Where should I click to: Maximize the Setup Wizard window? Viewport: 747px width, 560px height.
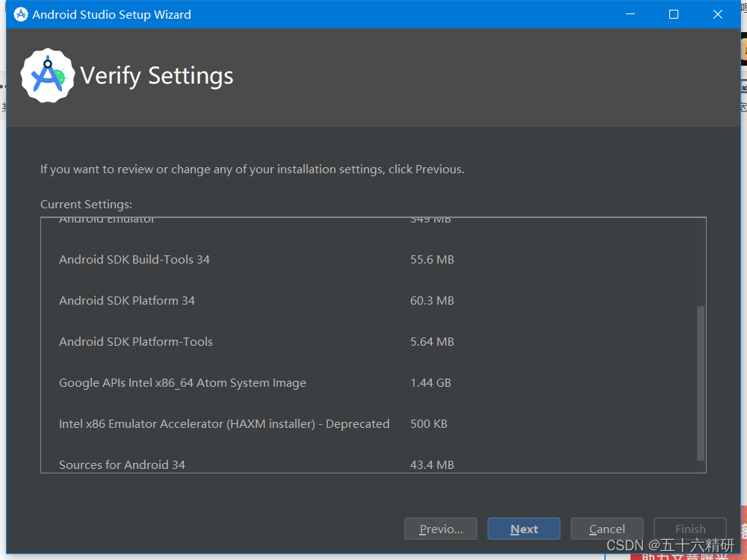click(674, 14)
